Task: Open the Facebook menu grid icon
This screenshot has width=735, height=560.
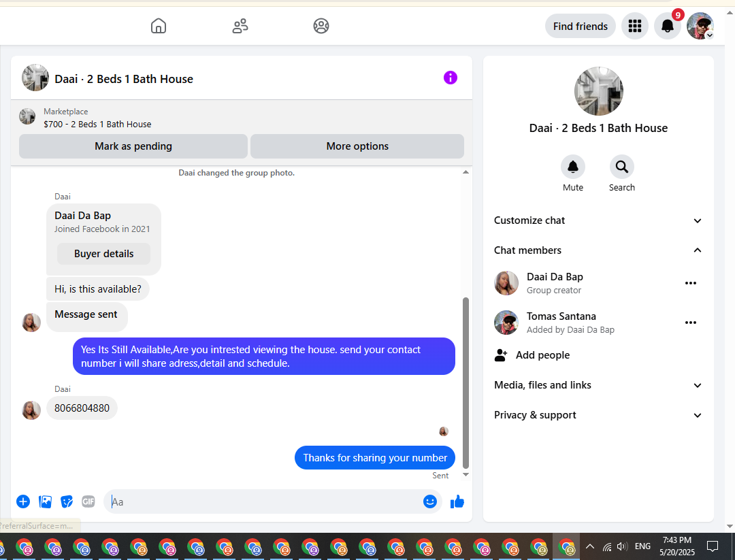Action: click(x=635, y=27)
